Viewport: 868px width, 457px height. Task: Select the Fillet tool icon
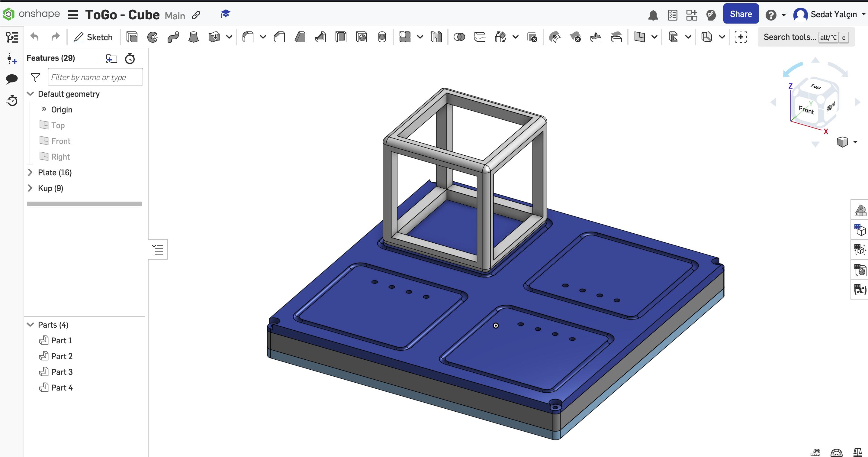[249, 37]
